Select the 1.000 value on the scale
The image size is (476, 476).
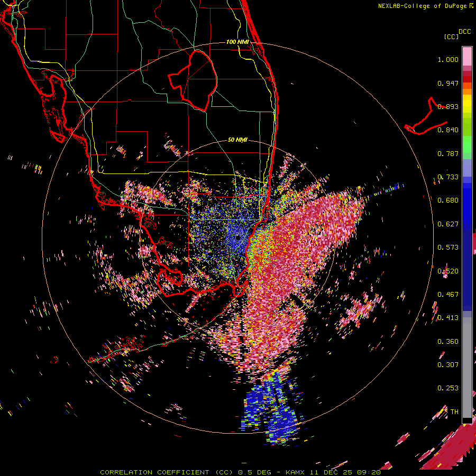[448, 59]
